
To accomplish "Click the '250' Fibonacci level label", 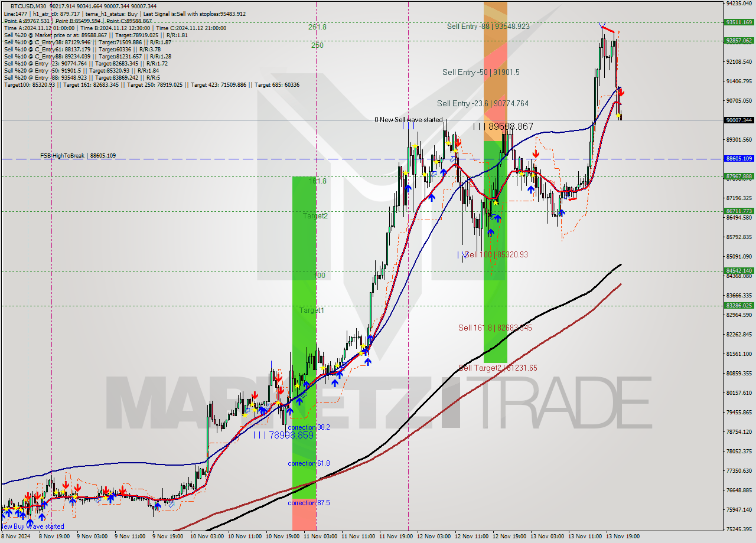I will (x=317, y=45).
